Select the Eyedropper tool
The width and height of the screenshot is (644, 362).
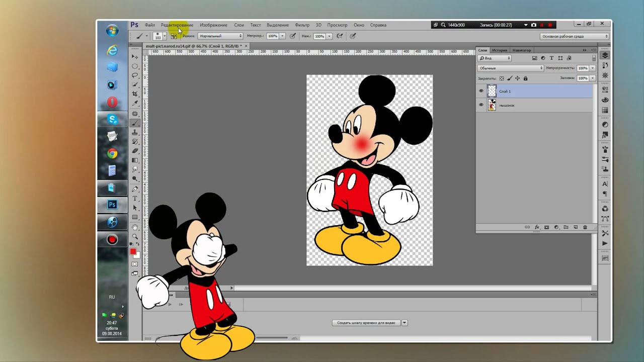[135, 104]
